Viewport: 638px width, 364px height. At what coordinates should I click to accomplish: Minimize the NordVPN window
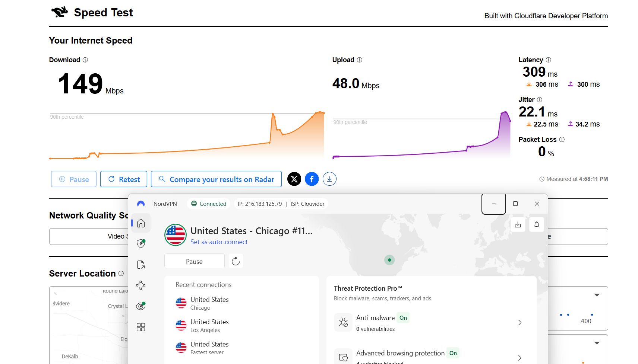pyautogui.click(x=494, y=204)
